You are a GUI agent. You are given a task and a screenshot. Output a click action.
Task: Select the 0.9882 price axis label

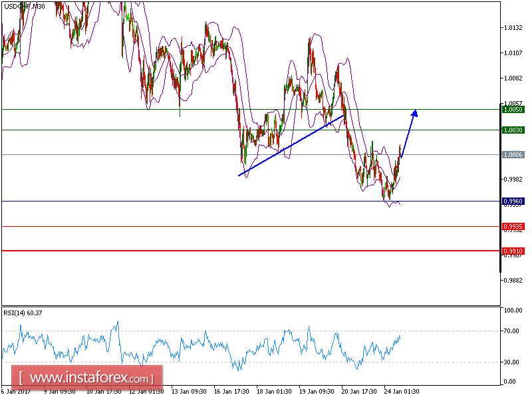tap(513, 281)
